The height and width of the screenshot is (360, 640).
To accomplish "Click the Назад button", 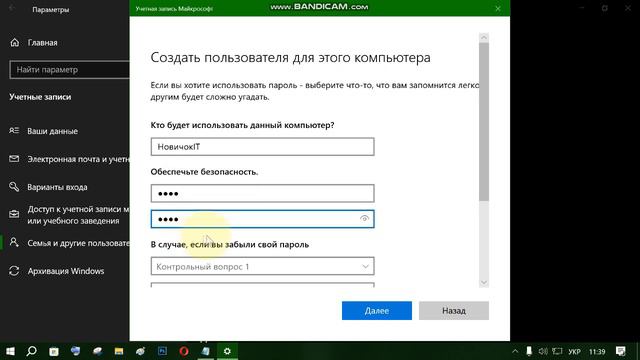I will 454,311.
